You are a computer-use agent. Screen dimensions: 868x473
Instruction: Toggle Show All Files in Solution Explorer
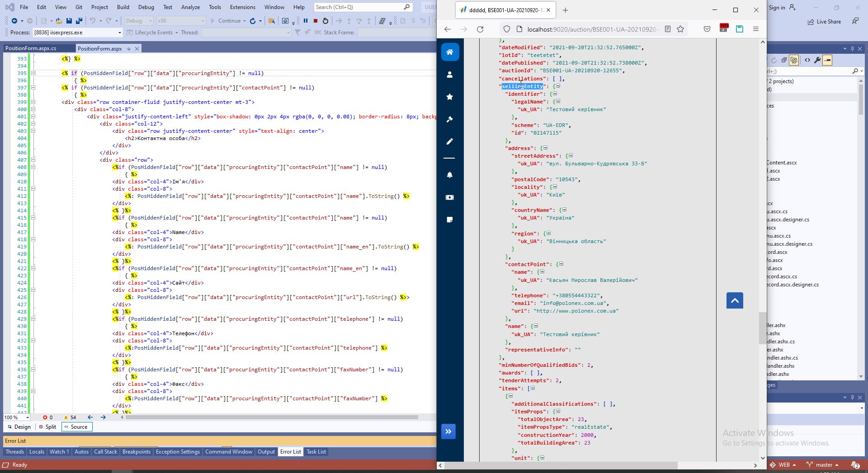pos(794,60)
